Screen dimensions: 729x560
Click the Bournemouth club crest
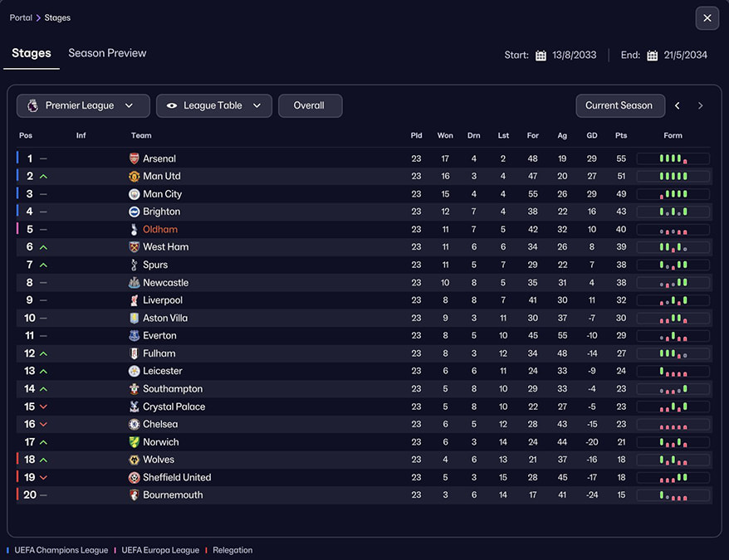(x=134, y=494)
